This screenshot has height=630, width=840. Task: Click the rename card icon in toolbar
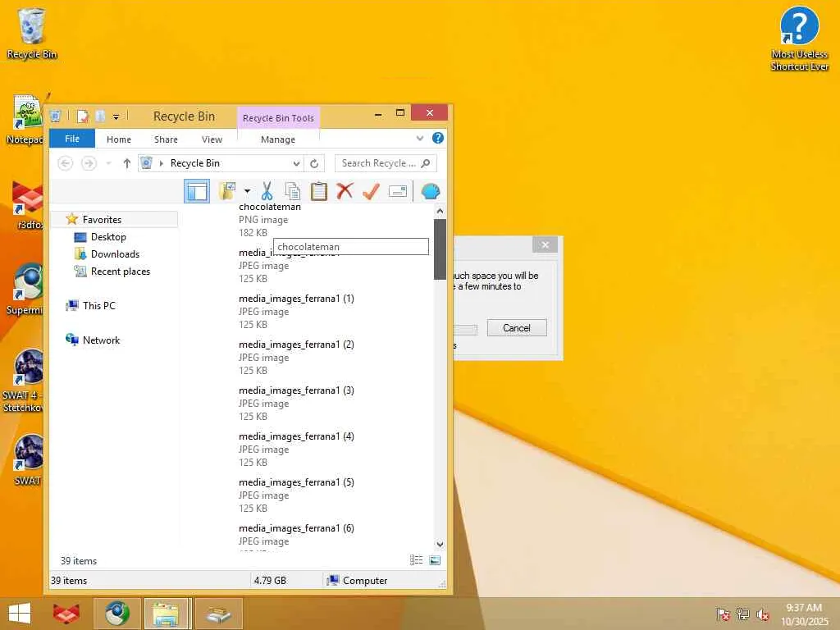coord(398,191)
